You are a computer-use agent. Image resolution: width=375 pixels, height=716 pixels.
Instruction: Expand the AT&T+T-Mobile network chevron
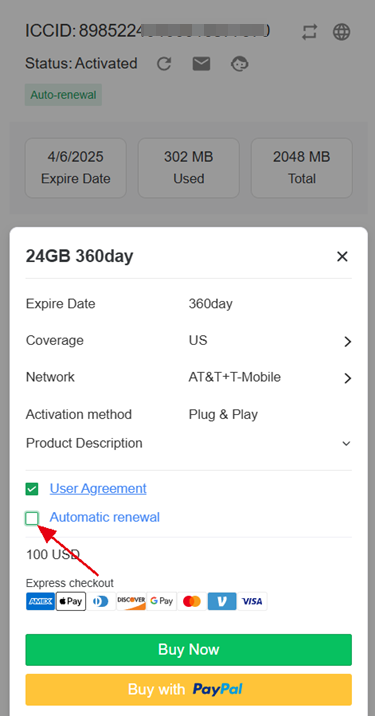(x=348, y=378)
